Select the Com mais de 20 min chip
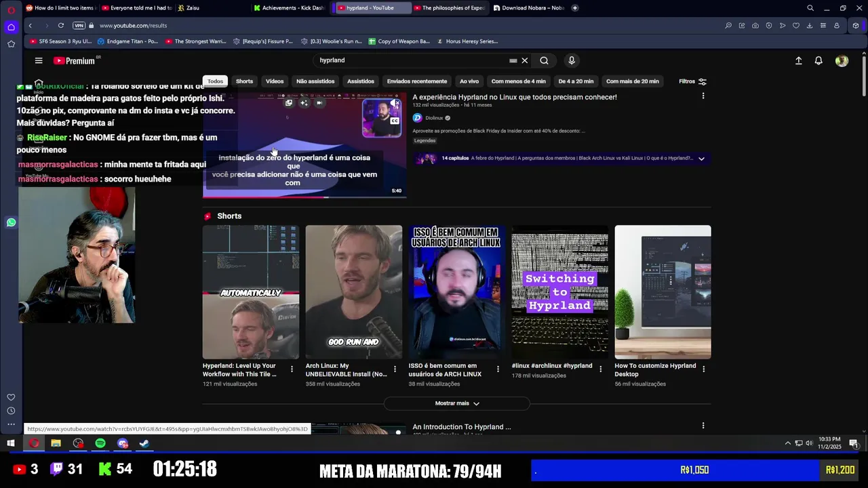 [x=633, y=81]
